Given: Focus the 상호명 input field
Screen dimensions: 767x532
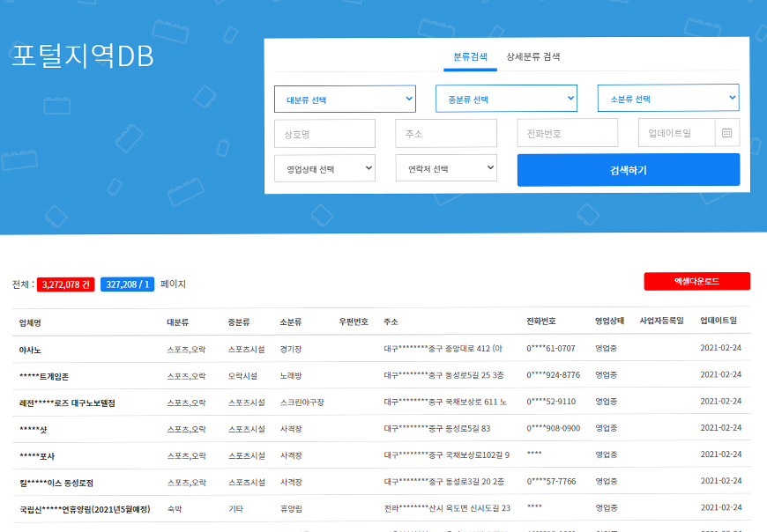Looking at the screenshot, I should coord(324,133).
